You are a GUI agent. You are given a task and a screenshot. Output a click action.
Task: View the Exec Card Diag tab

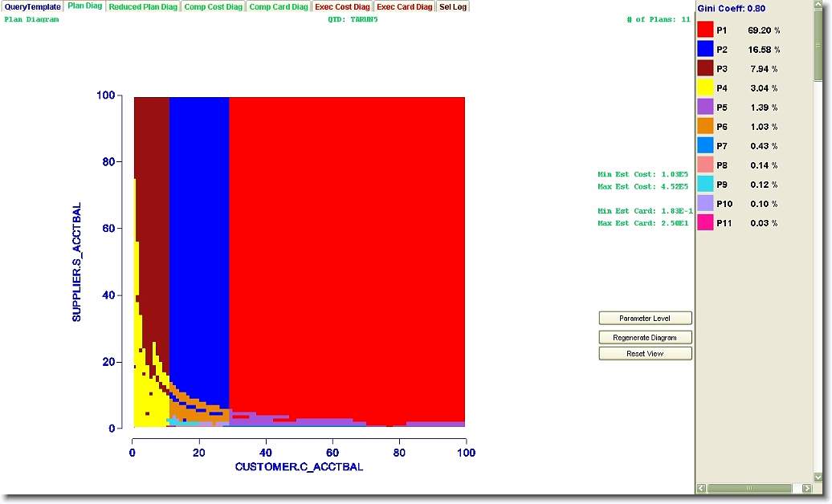(x=404, y=6)
